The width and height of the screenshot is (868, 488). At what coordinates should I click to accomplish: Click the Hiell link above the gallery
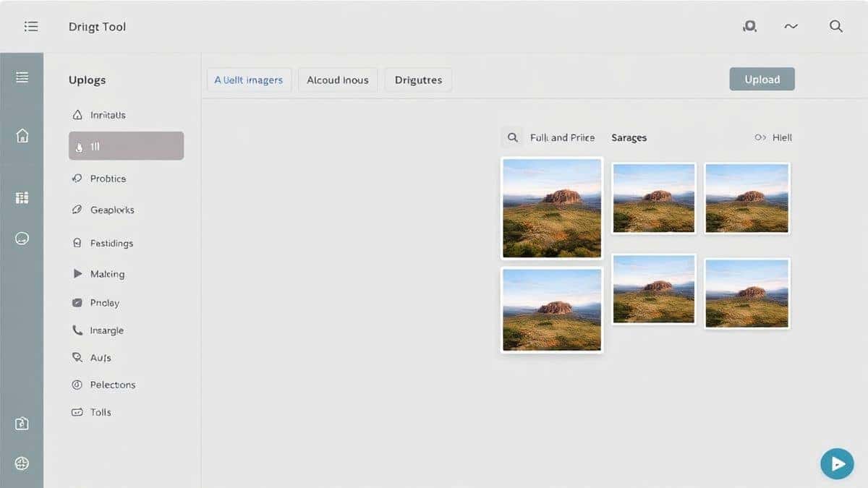coord(773,137)
